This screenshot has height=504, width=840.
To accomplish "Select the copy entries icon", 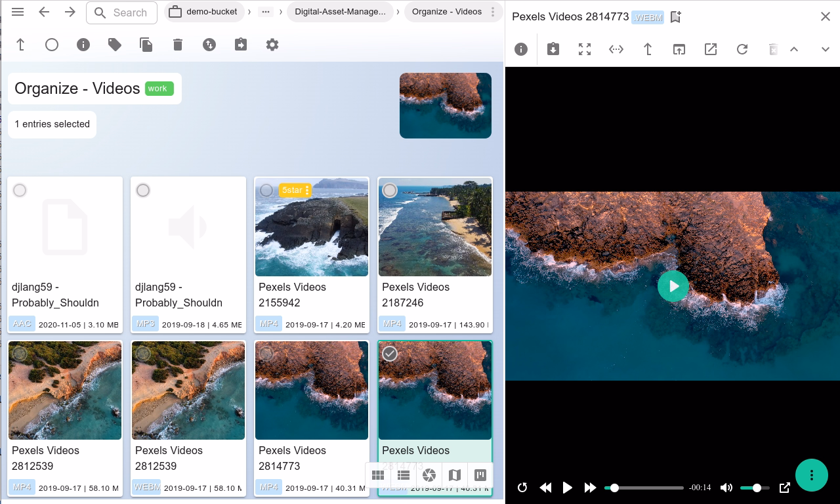I will click(x=146, y=45).
